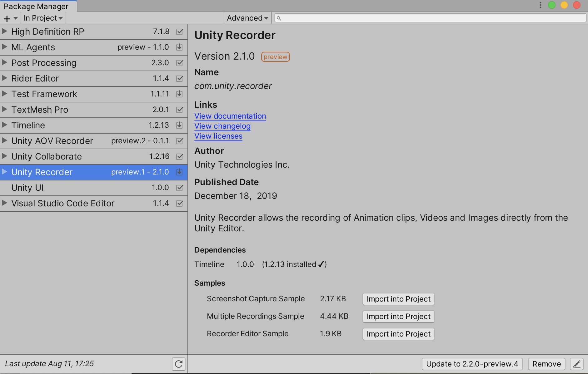The height and width of the screenshot is (374, 588).
Task: Select the High Definition RP package
Action: (94, 32)
